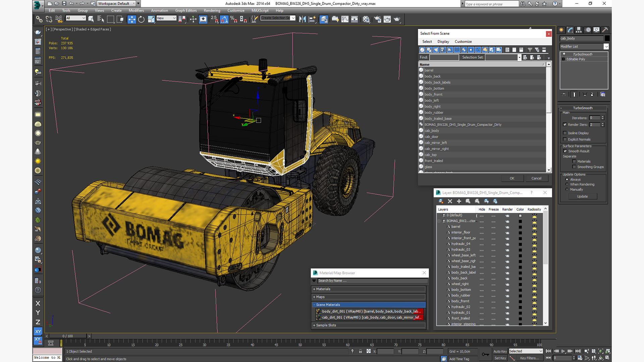644x362 pixels.
Task: Switch to Motion command panel icon
Action: tap(588, 30)
